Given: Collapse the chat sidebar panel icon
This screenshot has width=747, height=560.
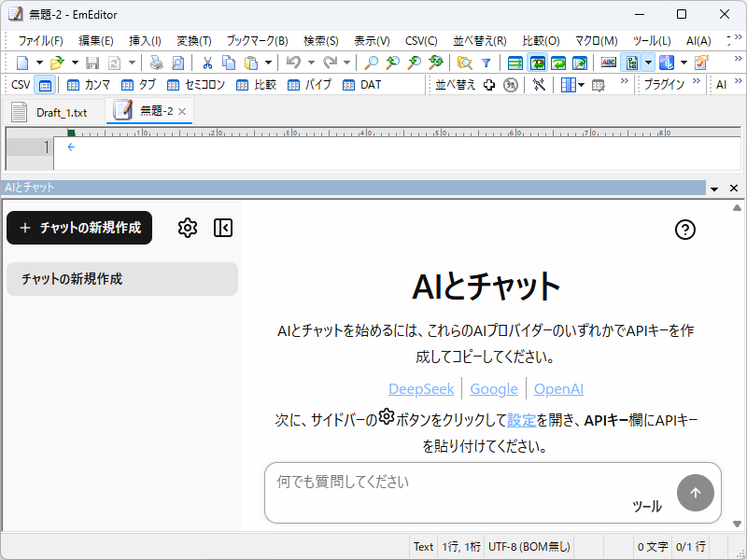Looking at the screenshot, I should point(222,227).
